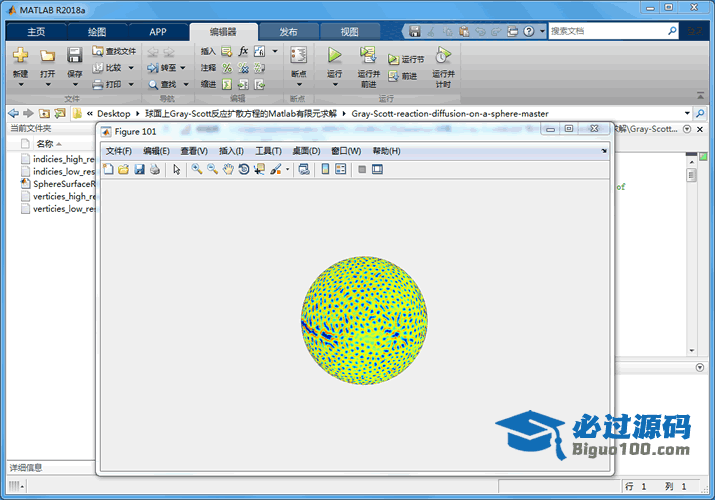Switch to the 绘图 ribbon tab

pyautogui.click(x=96, y=32)
